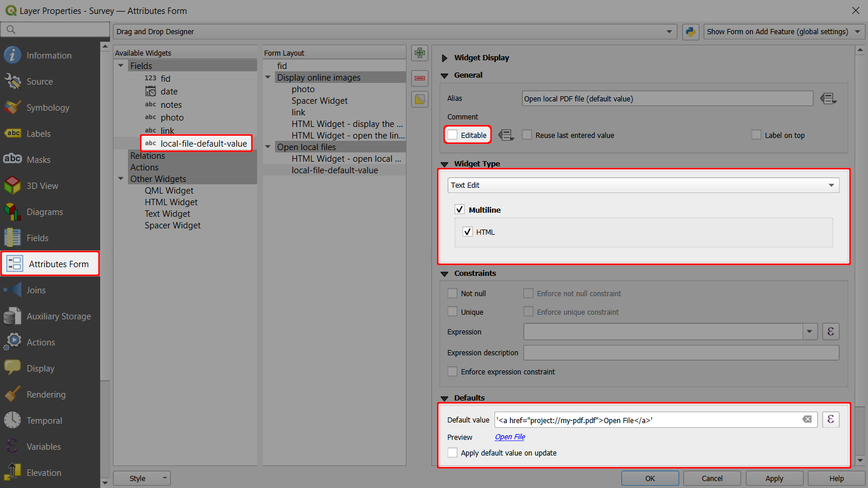Open the Text Edit widget type dropdown
This screenshot has height=488, width=868.
(643, 185)
